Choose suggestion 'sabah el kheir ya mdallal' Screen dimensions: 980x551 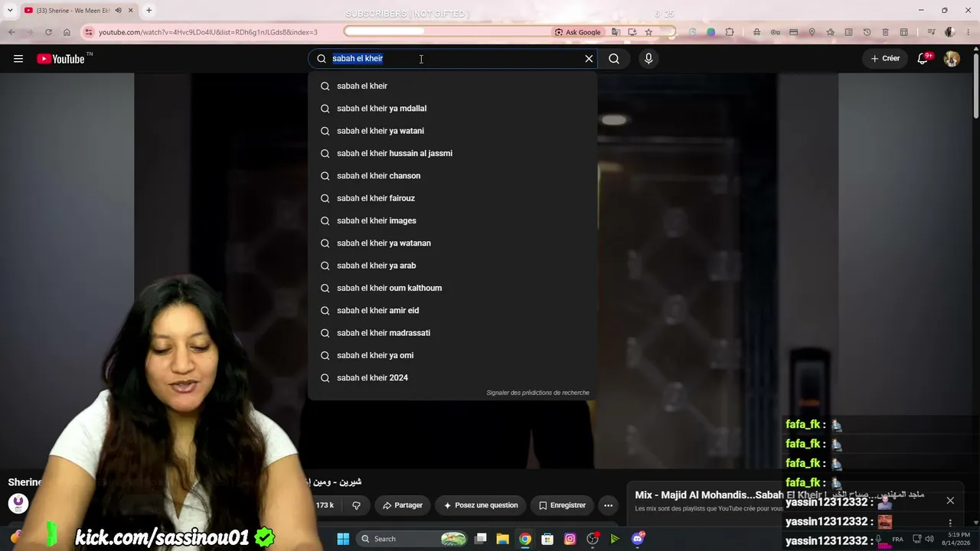[452, 109]
